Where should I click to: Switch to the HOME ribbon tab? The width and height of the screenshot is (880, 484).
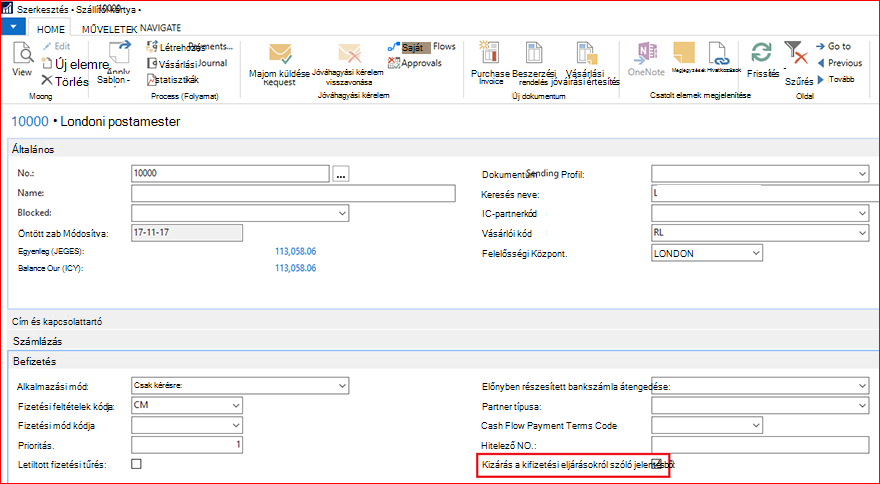(51, 29)
